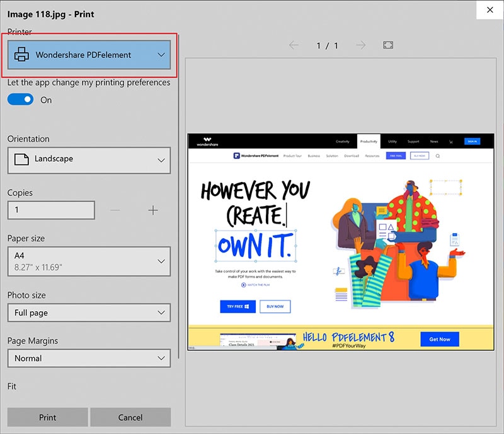Increase copies with the plus button

(153, 210)
